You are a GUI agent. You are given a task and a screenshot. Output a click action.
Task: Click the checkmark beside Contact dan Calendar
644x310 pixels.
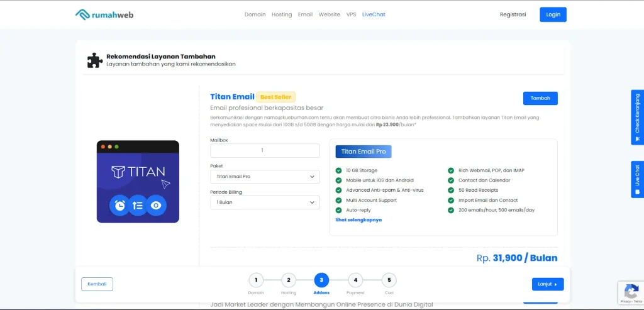tap(451, 180)
